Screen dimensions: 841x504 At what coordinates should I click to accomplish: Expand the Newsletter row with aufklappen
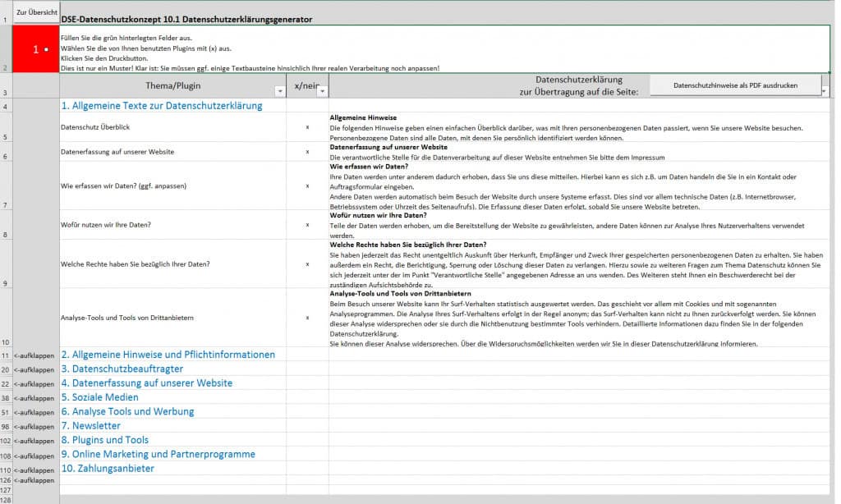click(34, 427)
